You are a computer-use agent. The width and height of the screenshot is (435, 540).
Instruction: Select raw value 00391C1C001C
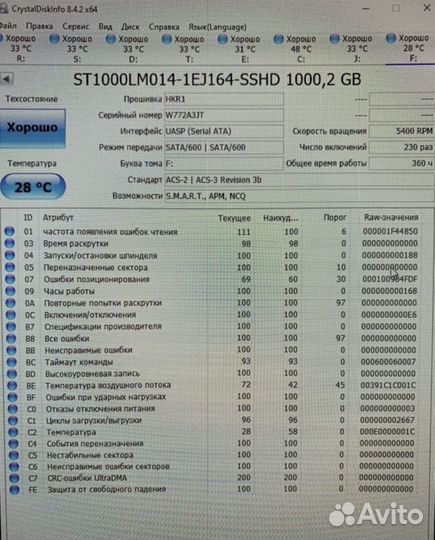[x=388, y=385]
